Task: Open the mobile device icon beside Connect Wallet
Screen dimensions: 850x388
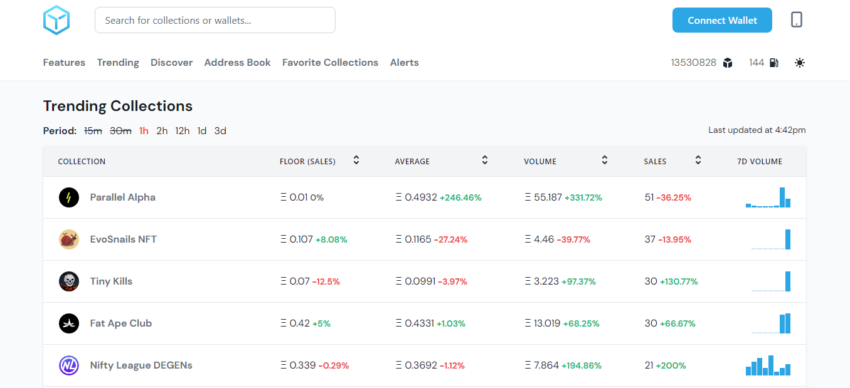Action: (x=796, y=20)
